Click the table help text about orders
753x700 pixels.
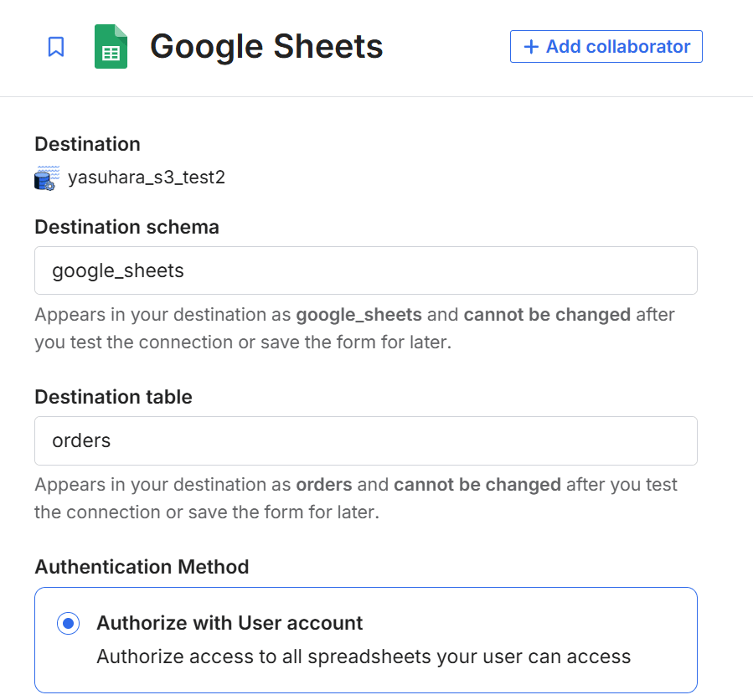[356, 498]
